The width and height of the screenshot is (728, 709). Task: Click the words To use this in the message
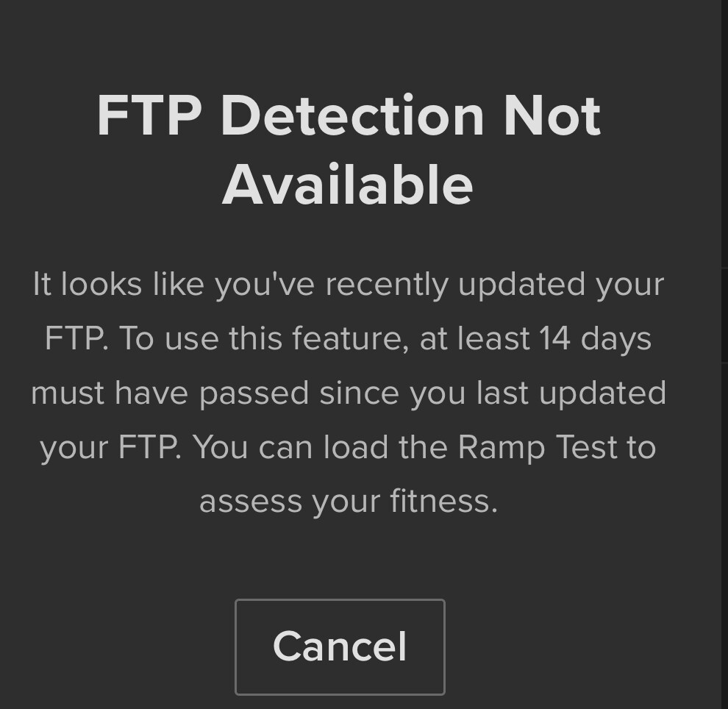[x=201, y=338]
